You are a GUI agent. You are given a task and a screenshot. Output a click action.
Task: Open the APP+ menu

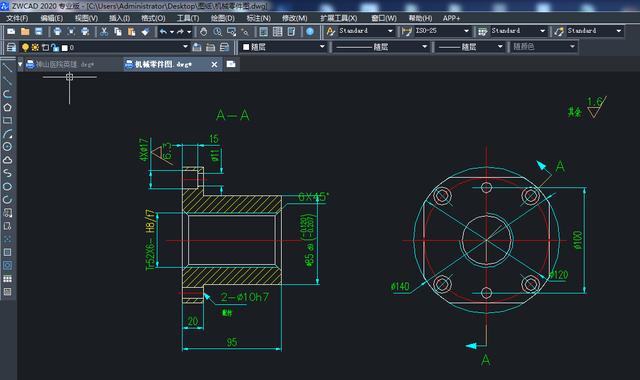point(451,18)
